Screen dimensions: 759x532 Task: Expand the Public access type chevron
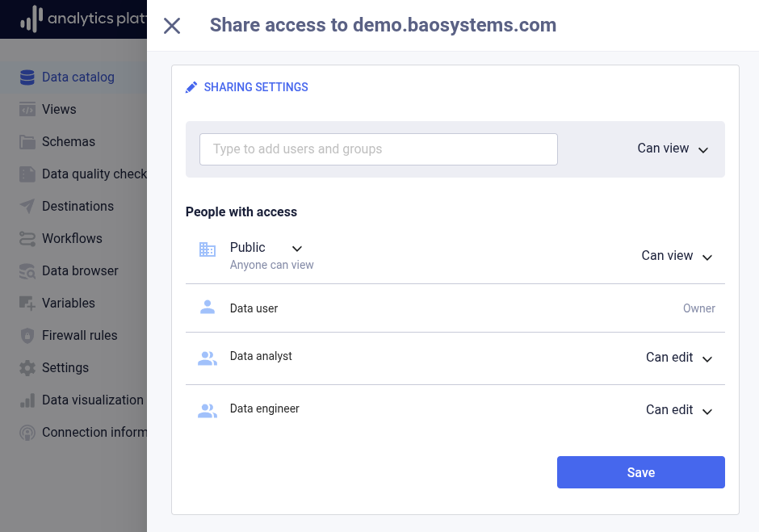point(297,249)
